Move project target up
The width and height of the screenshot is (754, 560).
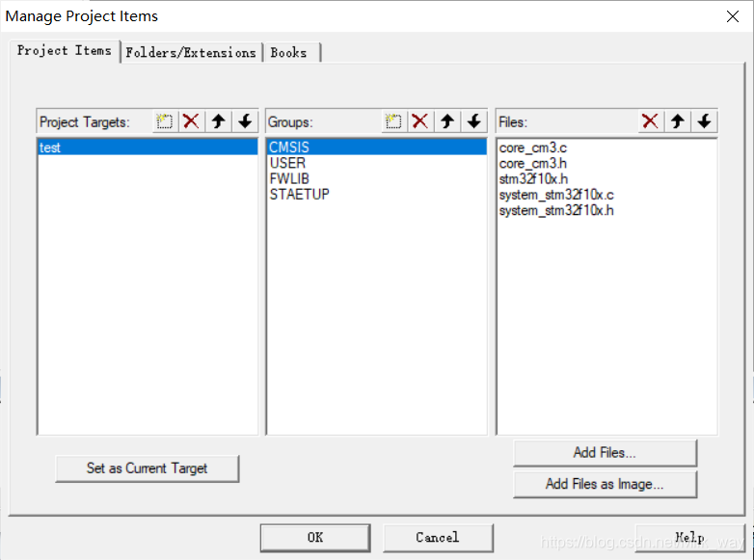[x=218, y=121]
